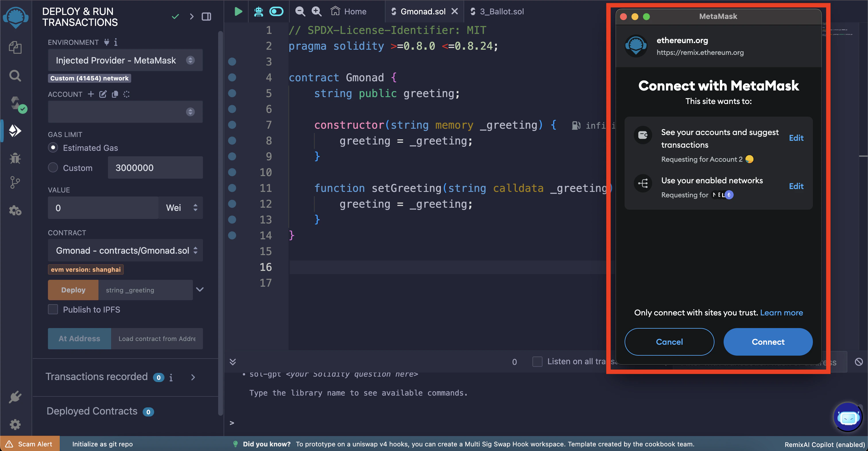
Task: Open the Injected Provider environment dropdown
Action: point(125,60)
